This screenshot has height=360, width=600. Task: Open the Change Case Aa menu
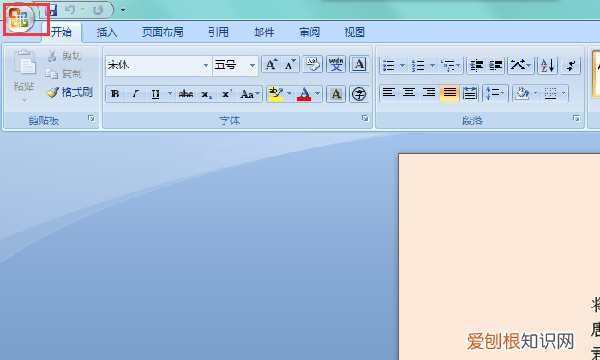tap(250, 94)
